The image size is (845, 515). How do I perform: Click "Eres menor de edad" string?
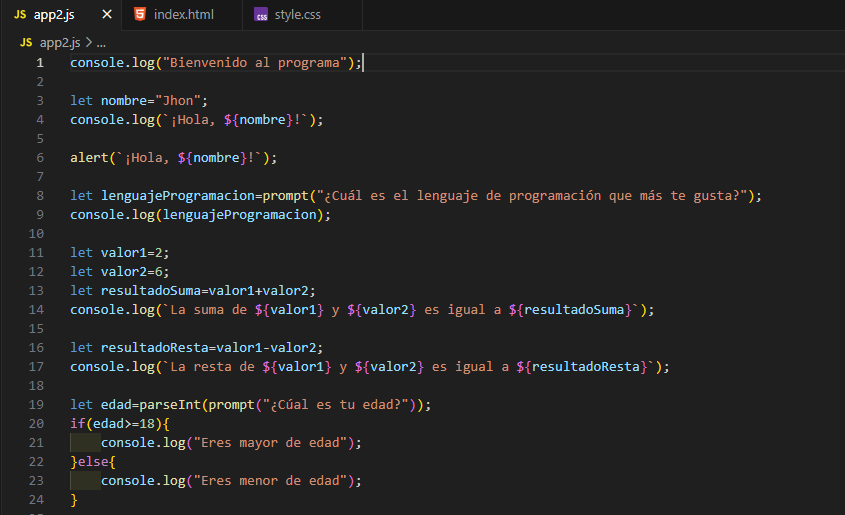click(x=270, y=481)
